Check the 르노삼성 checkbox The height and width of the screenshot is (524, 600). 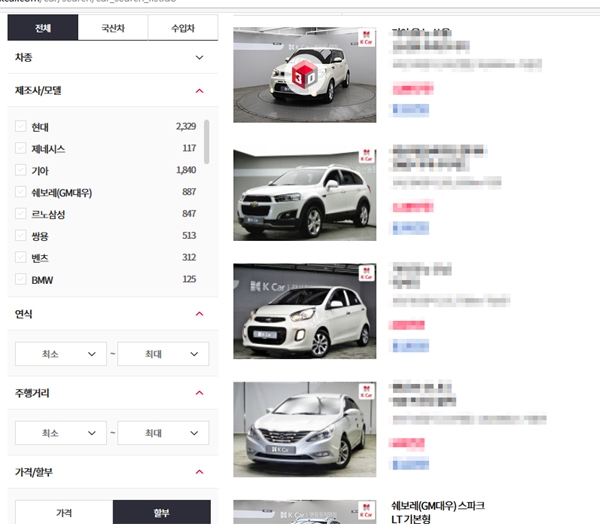21,214
